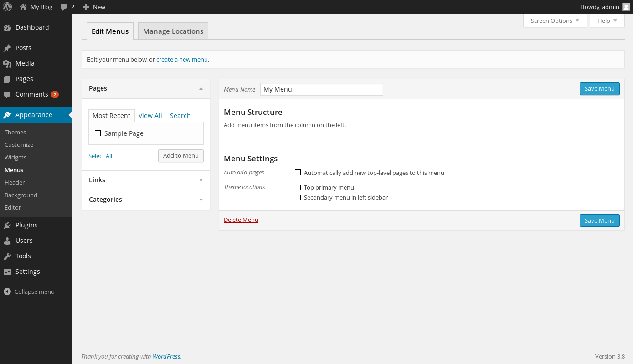
Task: Open the Screen Options dropdown
Action: pyautogui.click(x=555, y=21)
